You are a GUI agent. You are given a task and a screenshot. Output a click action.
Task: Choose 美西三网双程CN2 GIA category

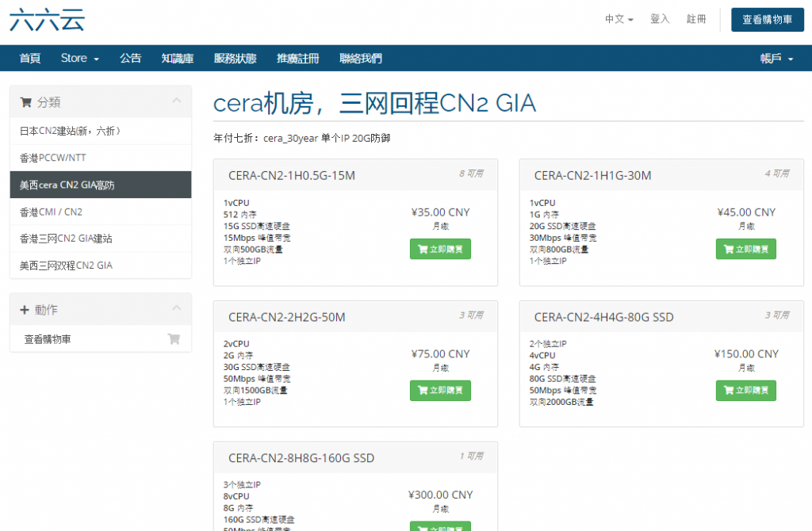[x=66, y=265]
